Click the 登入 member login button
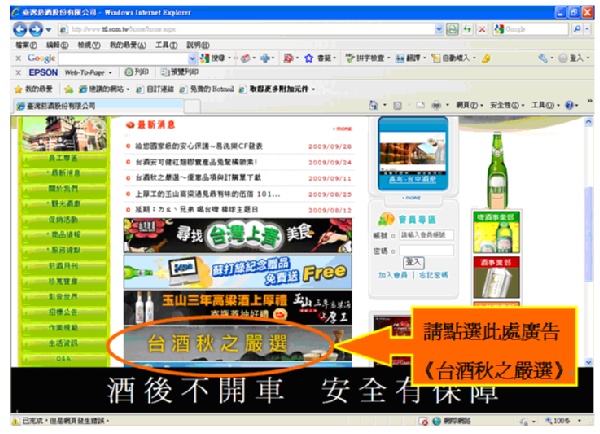 tap(412, 261)
